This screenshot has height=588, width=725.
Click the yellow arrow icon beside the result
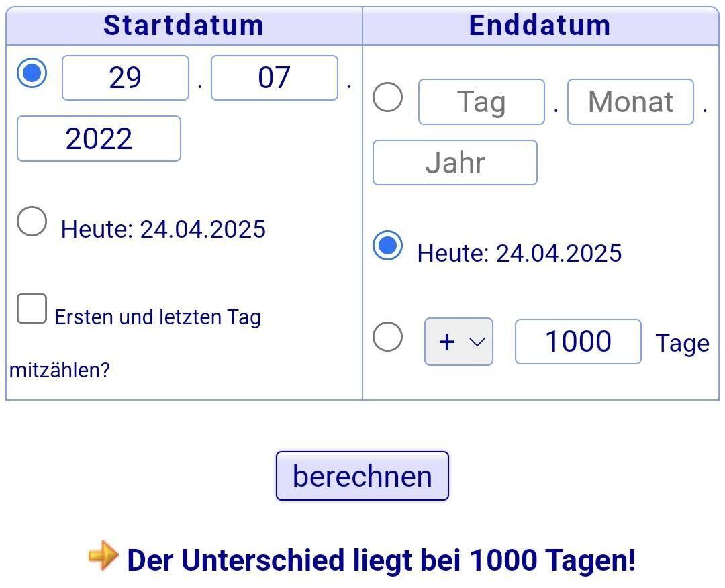tap(103, 555)
